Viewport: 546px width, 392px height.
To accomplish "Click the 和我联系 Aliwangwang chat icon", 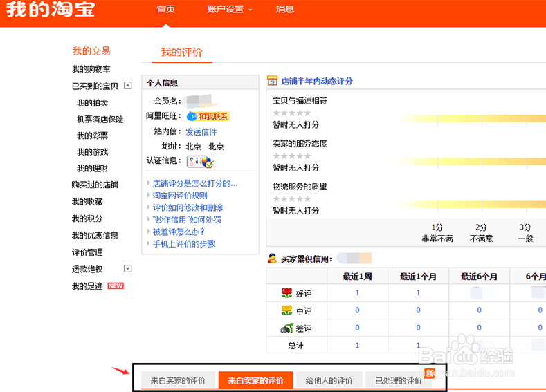I will 208,116.
